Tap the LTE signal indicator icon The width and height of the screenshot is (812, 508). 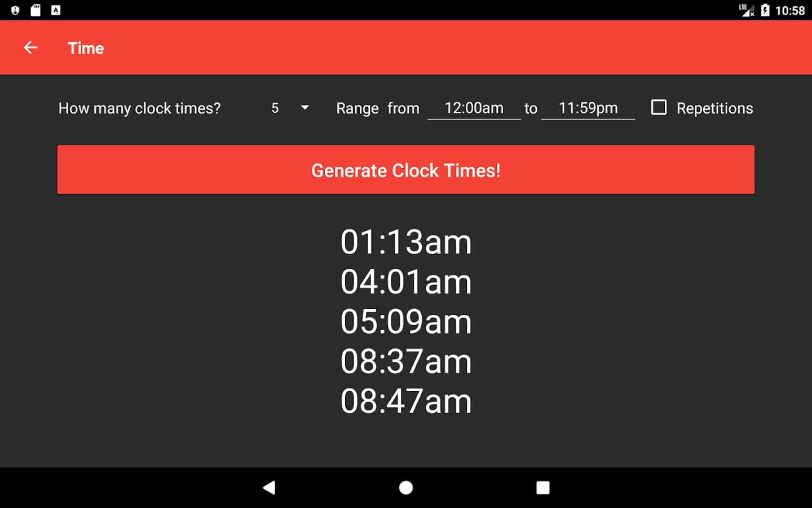click(747, 10)
